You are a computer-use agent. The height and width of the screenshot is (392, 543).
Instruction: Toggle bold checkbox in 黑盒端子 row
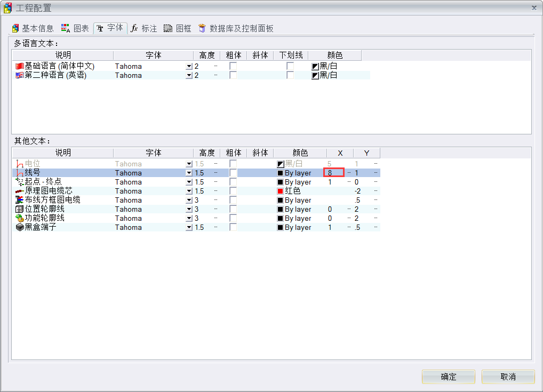[x=233, y=227]
